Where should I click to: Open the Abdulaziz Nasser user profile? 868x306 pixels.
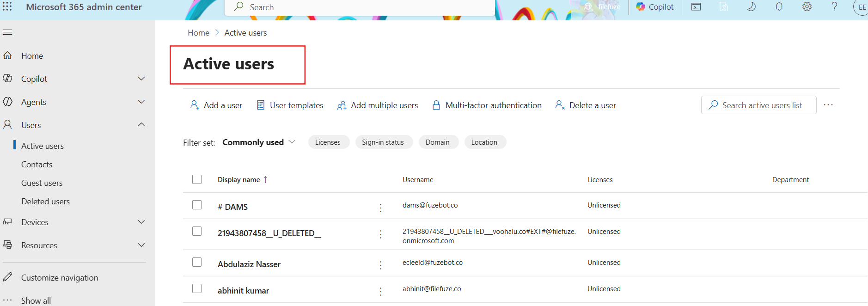tap(249, 264)
